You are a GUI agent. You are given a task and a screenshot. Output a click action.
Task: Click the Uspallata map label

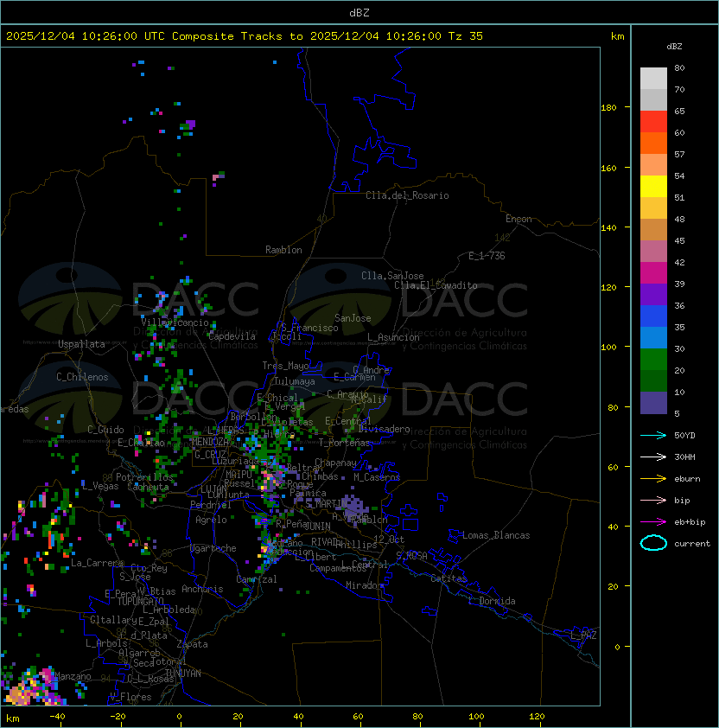pos(81,344)
